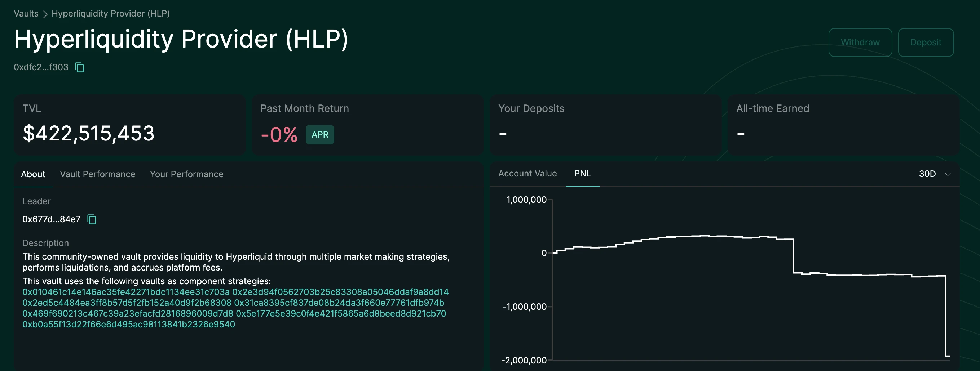Click the breadcrumb chevron separator
The width and height of the screenshot is (980, 371).
[45, 14]
